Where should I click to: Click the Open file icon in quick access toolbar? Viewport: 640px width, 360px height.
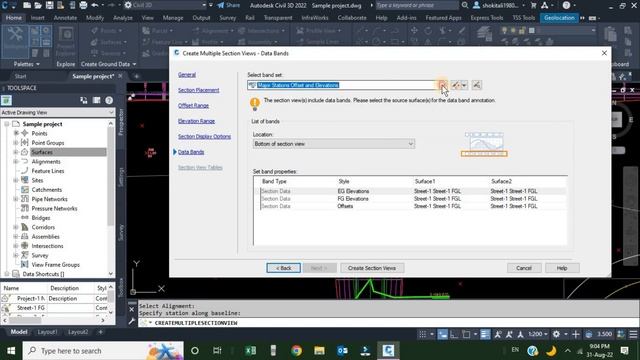click(38, 5)
